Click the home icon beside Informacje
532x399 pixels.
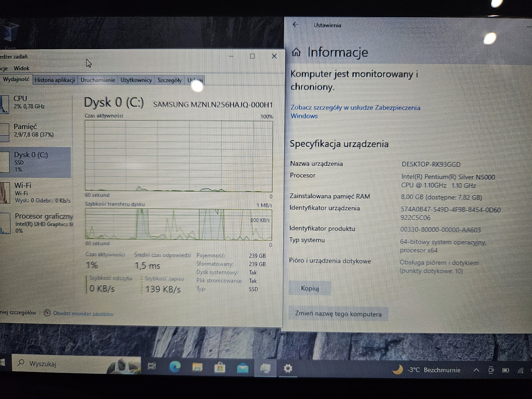click(x=297, y=53)
